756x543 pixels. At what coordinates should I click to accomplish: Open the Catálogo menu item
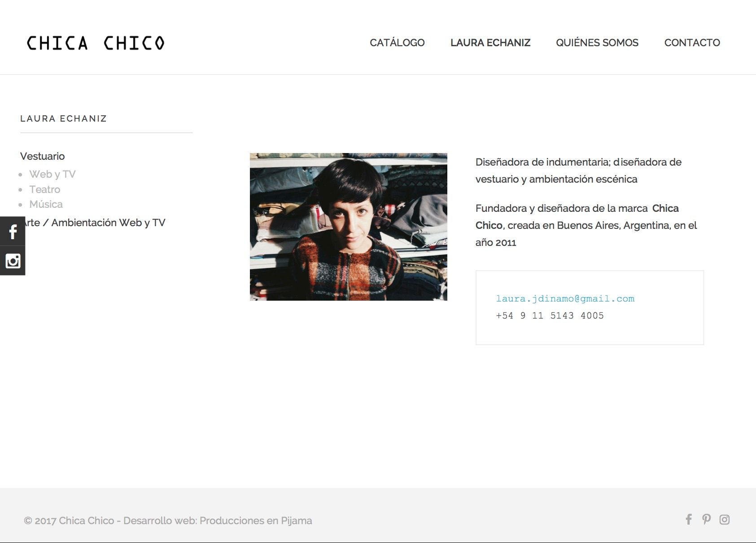pos(397,43)
